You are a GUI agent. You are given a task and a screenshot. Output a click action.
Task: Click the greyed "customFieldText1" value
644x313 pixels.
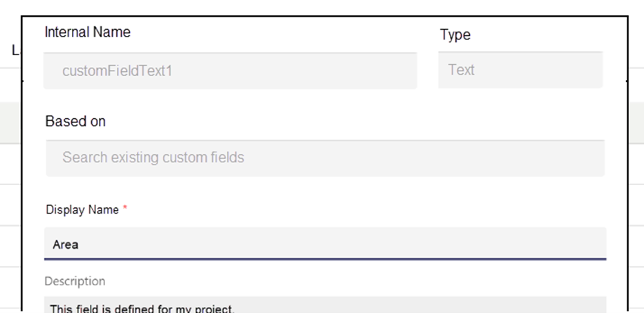(117, 70)
